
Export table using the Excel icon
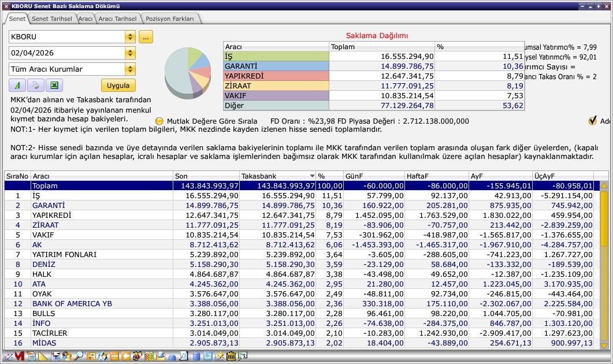coord(54,86)
